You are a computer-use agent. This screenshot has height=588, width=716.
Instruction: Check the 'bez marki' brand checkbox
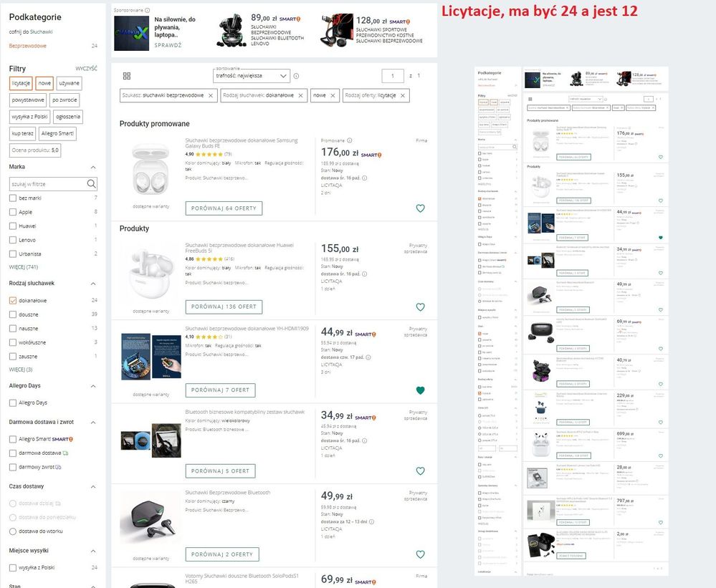click(13, 198)
